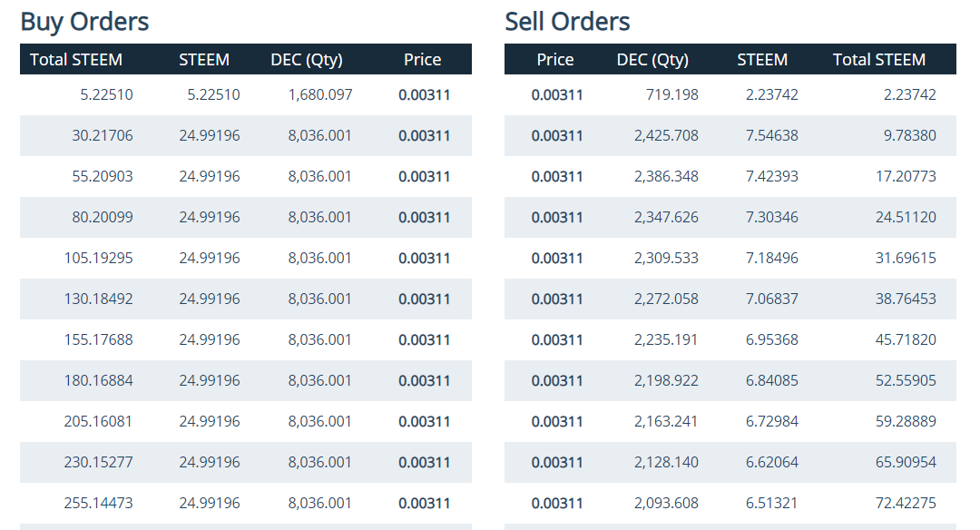Click price in the 255.14473 buy row

425,503
